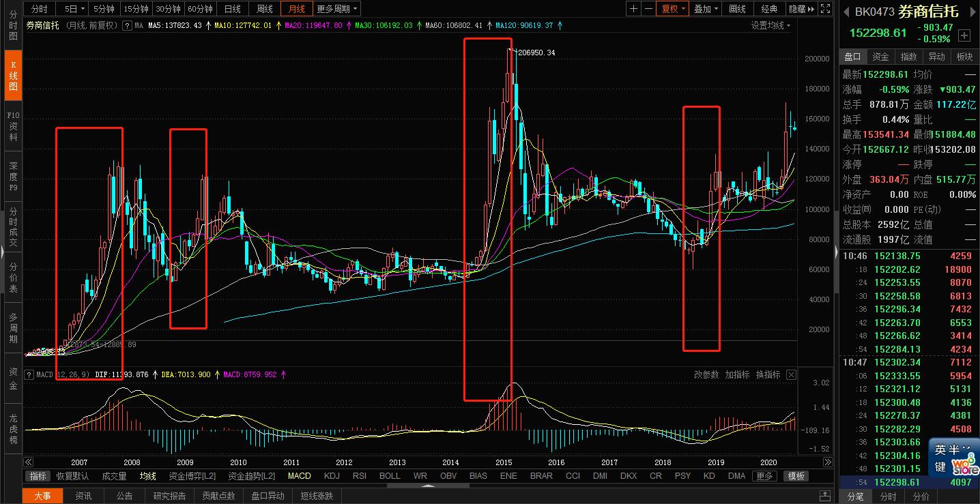Close the MACD indicator panel
The image size is (980, 504).
(x=791, y=374)
